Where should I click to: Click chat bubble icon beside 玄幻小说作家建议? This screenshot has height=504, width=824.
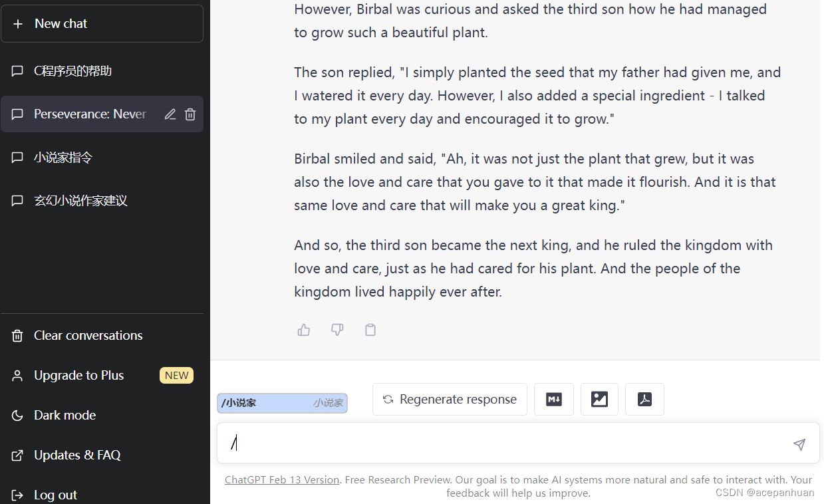18,201
